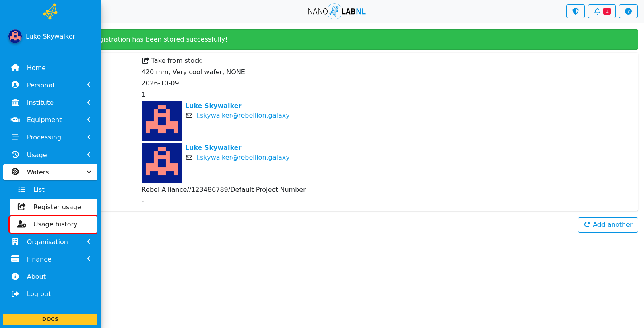The image size is (644, 328).
Task: Open the help question mark button
Action: click(x=628, y=11)
